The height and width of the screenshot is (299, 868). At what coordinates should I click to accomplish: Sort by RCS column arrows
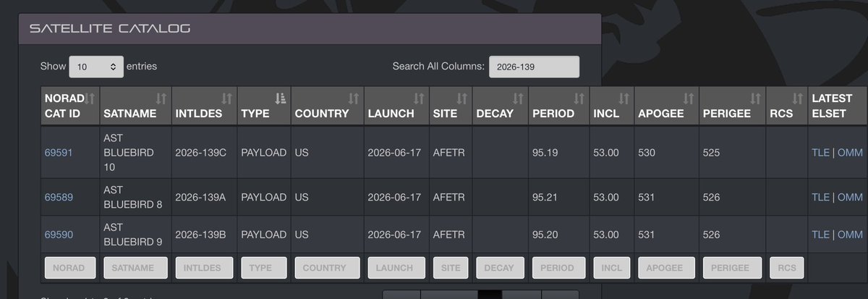click(798, 98)
